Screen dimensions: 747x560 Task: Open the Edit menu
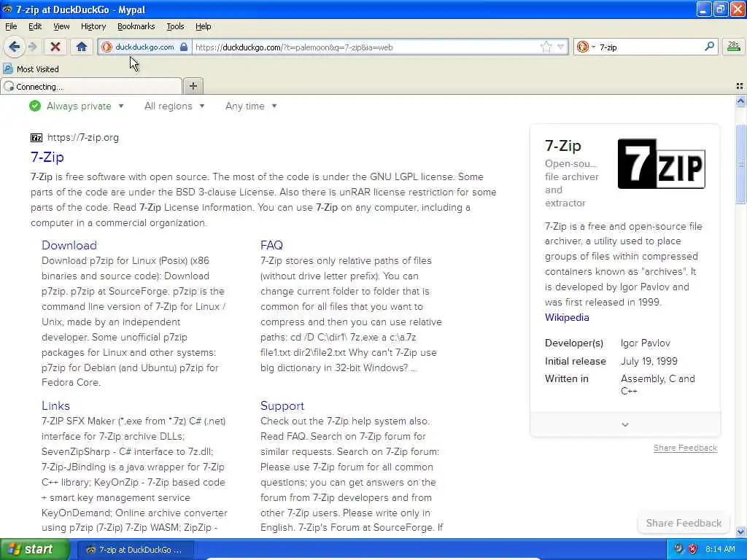tap(35, 26)
